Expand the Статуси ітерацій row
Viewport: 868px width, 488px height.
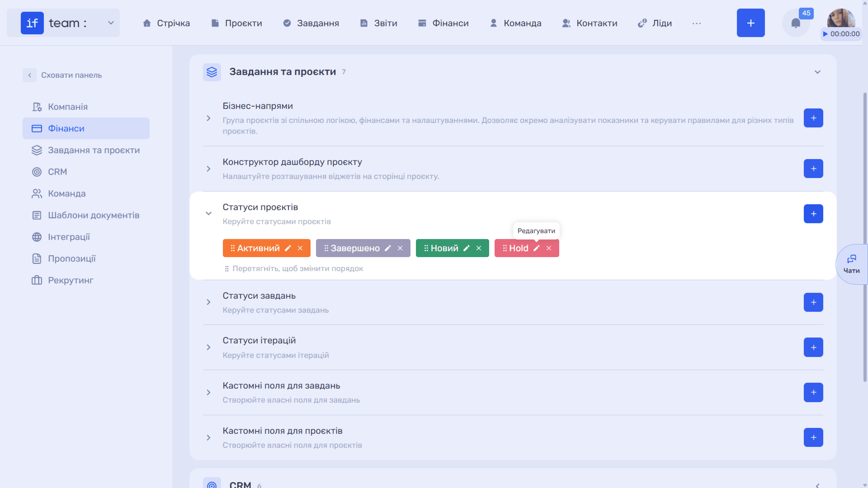tap(209, 347)
